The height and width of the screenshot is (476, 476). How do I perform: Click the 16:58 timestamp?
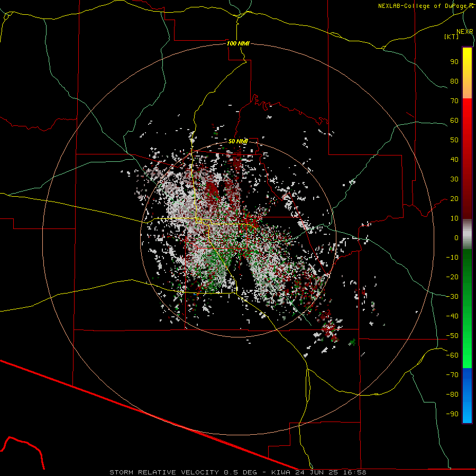point(354,472)
